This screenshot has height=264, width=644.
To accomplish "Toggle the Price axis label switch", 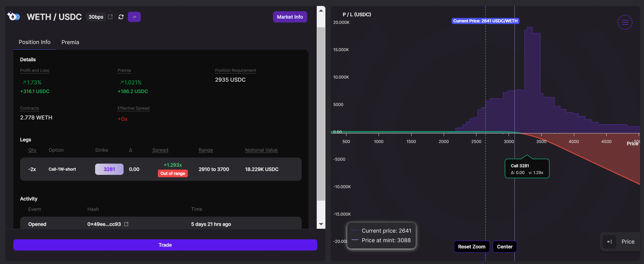I will [628, 241].
